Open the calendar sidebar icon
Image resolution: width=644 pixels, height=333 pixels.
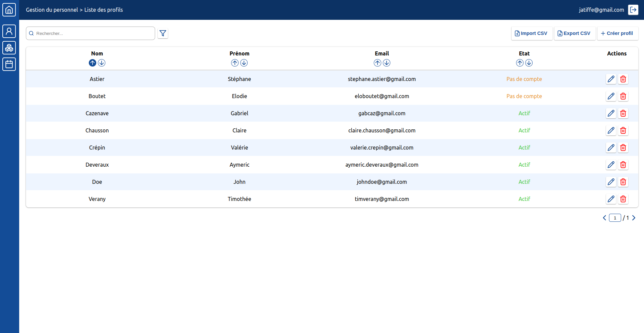tap(9, 64)
